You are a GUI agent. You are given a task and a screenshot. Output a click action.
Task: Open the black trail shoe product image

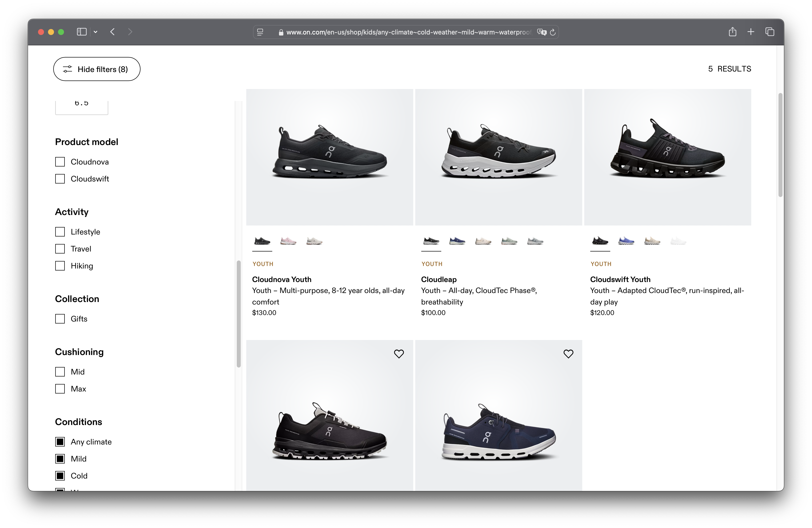[x=329, y=415]
